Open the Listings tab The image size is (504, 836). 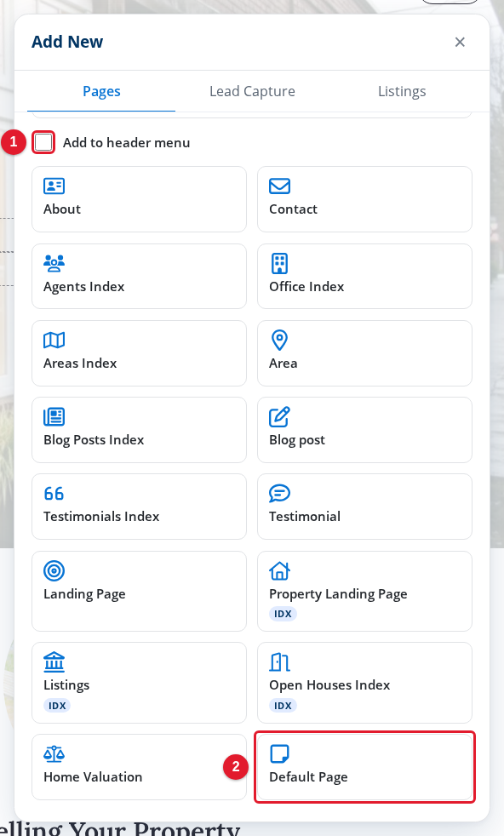click(402, 91)
